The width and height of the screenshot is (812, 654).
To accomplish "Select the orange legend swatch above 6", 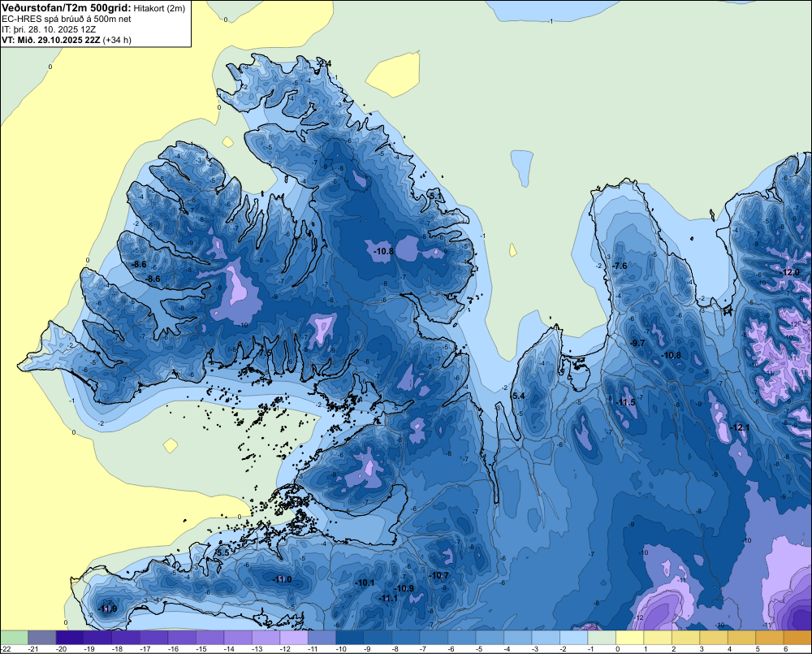I will click(797, 637).
